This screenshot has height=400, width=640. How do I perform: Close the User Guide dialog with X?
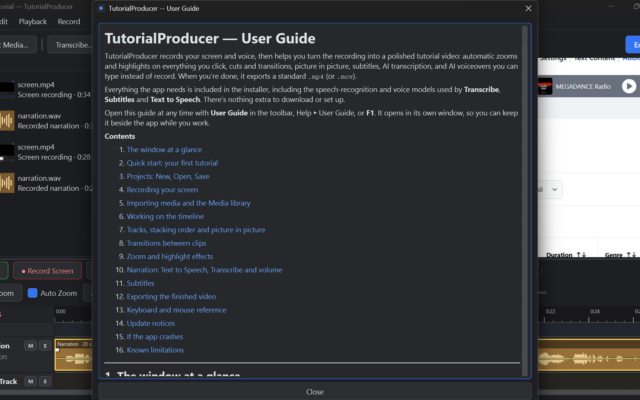(x=528, y=8)
